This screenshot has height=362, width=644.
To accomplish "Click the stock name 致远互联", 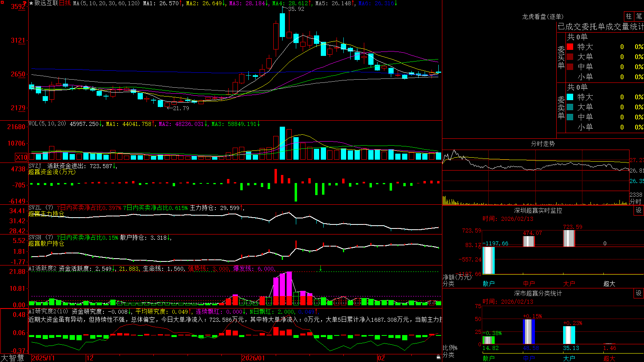I will [46, 3].
